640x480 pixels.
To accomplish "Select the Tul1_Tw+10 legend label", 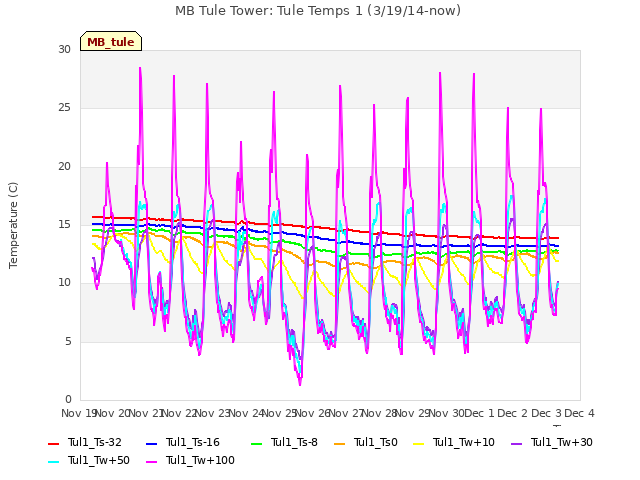I will point(464,442).
